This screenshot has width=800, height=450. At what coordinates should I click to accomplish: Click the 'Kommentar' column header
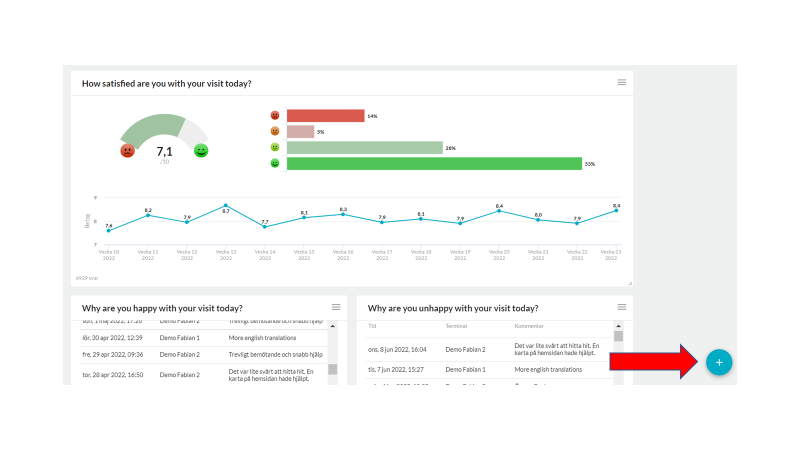pyautogui.click(x=529, y=326)
